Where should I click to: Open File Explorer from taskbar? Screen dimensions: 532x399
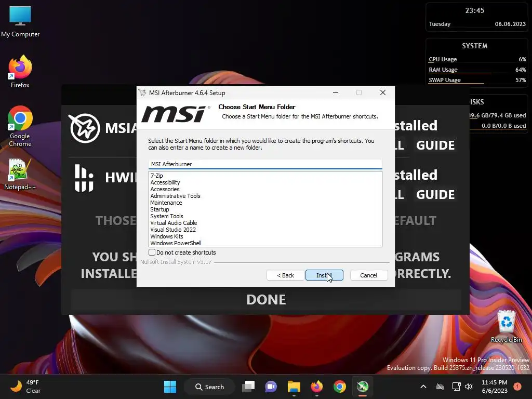[x=294, y=387]
